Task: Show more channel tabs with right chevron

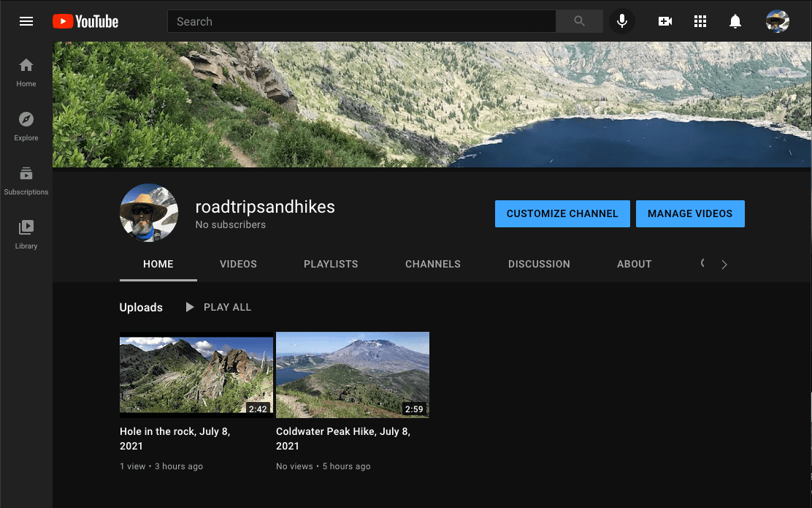Action: (x=724, y=265)
